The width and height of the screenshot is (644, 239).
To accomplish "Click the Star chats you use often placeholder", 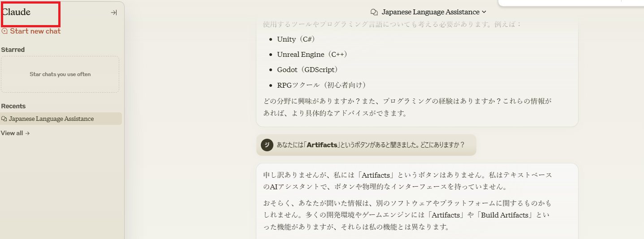I will (60, 74).
